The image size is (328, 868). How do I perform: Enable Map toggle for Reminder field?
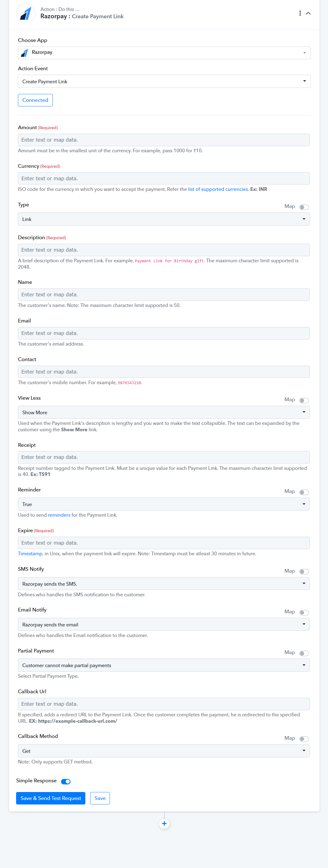(x=304, y=492)
